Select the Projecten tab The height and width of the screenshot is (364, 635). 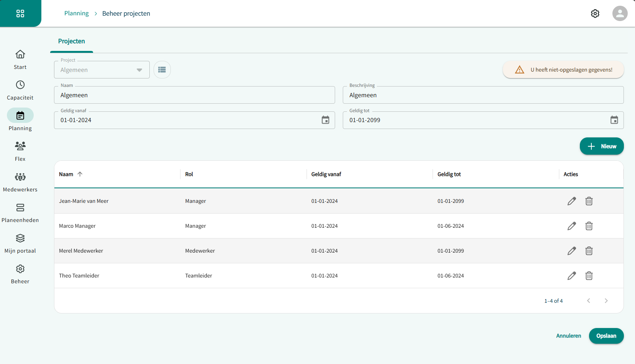[x=72, y=41]
